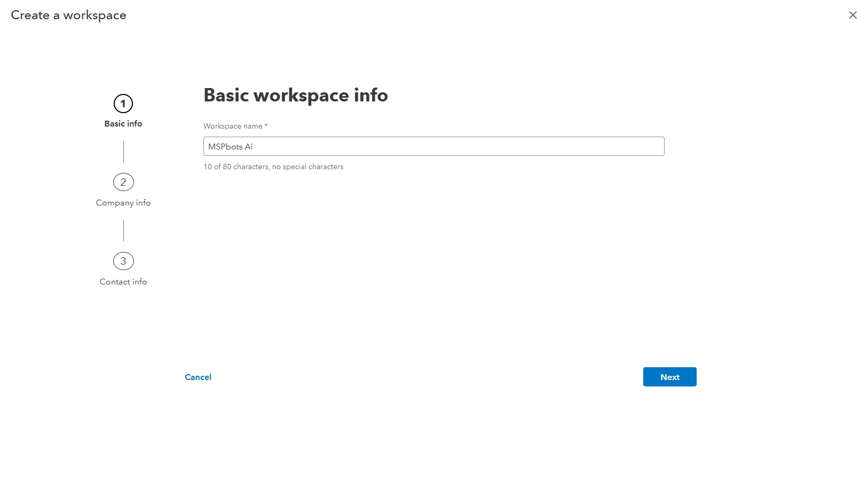Click the Next button to proceed
Viewport: 868px width, 490px height.
point(669,376)
